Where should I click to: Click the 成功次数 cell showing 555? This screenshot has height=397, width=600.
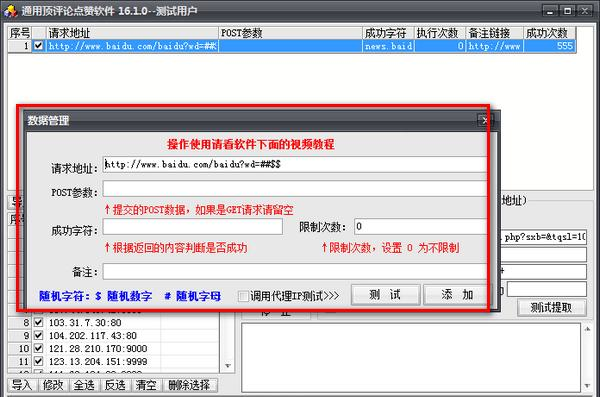pyautogui.click(x=549, y=46)
